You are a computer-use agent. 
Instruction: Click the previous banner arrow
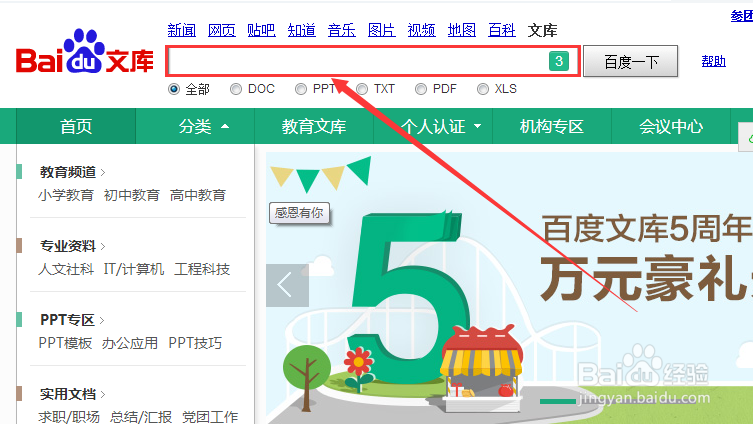pyautogui.click(x=287, y=285)
